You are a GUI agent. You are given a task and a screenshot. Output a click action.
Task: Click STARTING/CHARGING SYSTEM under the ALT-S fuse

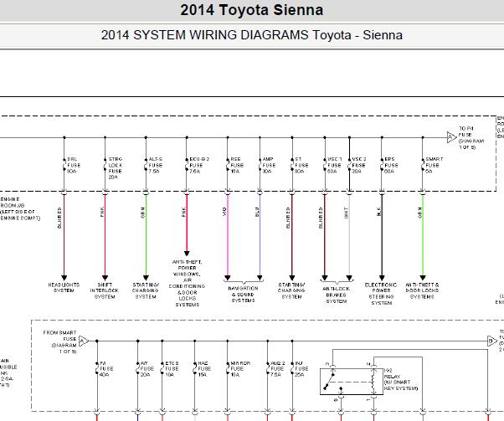click(146, 290)
